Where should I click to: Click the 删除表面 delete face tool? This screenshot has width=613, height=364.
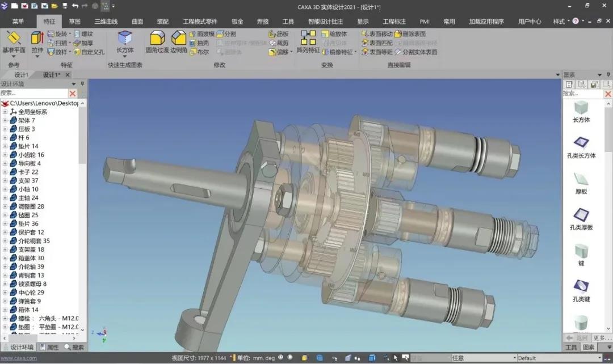(410, 34)
